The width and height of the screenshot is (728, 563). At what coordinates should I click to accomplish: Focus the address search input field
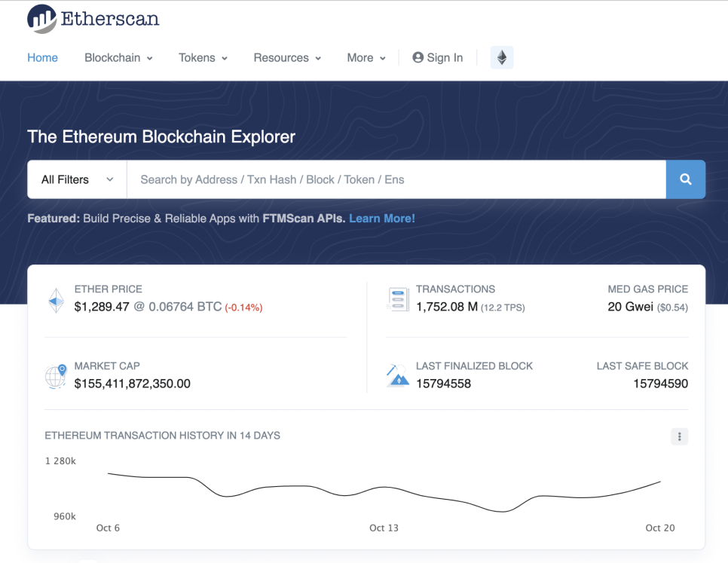(396, 179)
